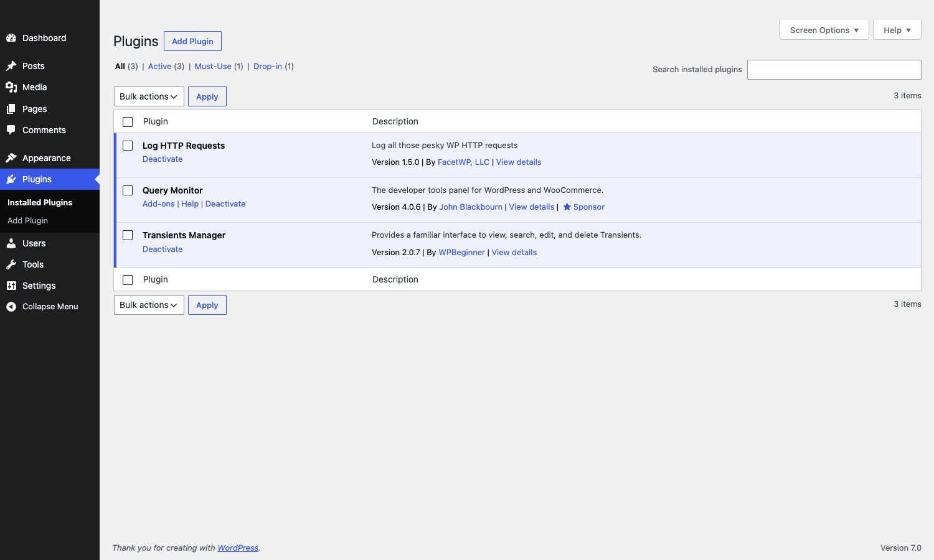Click the Users person icon
934x560 pixels.
tap(11, 243)
